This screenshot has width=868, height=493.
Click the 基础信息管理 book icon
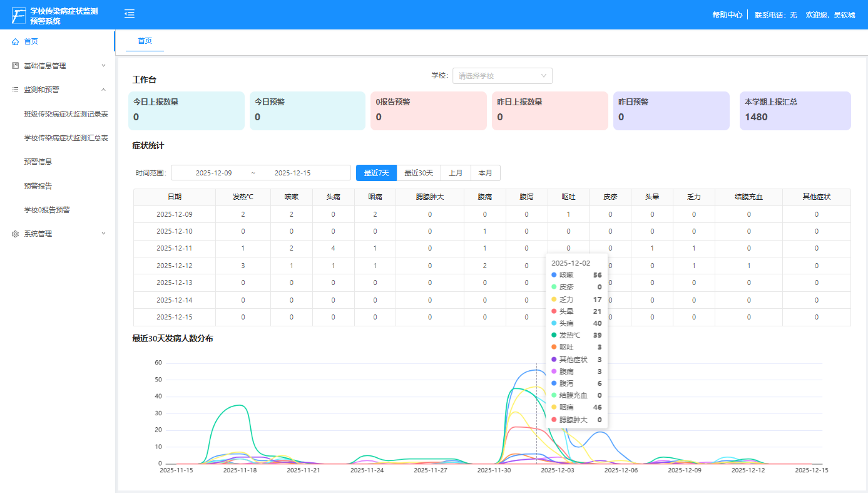(16, 66)
